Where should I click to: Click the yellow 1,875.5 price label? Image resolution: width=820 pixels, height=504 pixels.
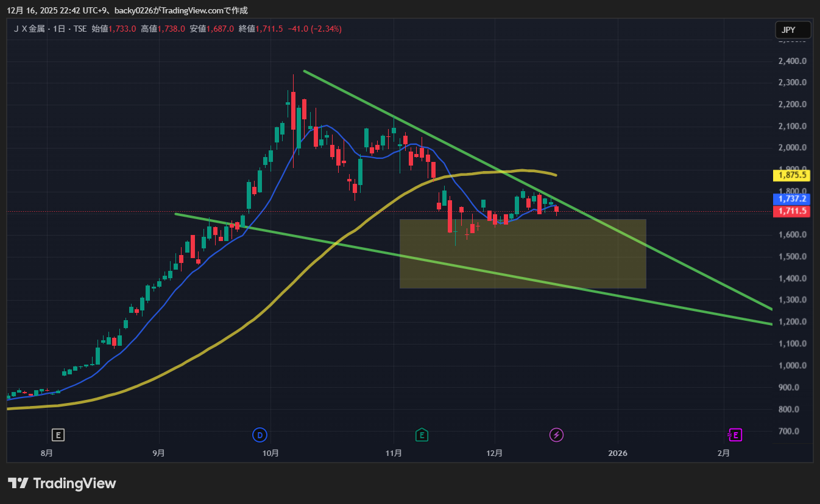pyautogui.click(x=792, y=175)
